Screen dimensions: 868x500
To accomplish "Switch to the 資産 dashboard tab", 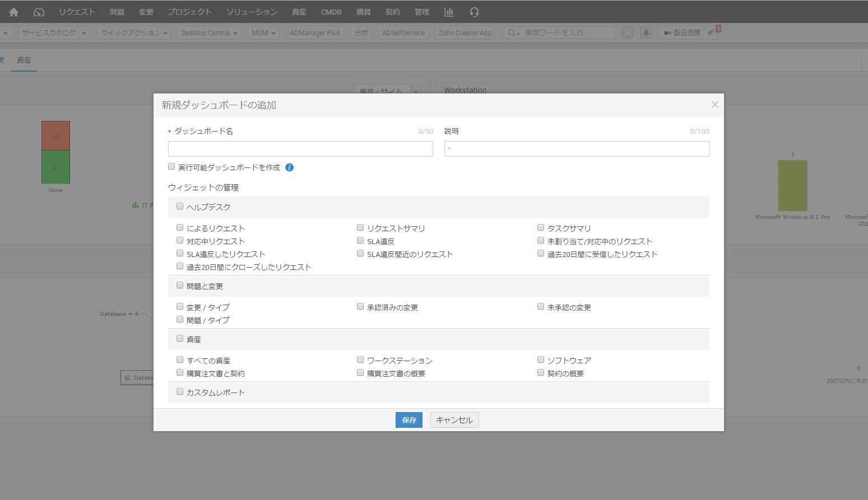I will tap(24, 60).
